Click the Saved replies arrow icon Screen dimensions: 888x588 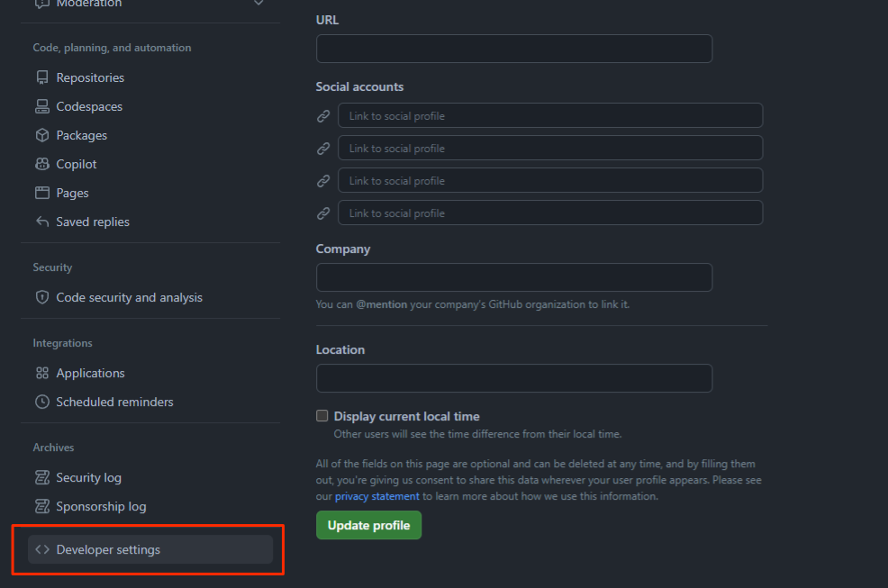click(42, 222)
